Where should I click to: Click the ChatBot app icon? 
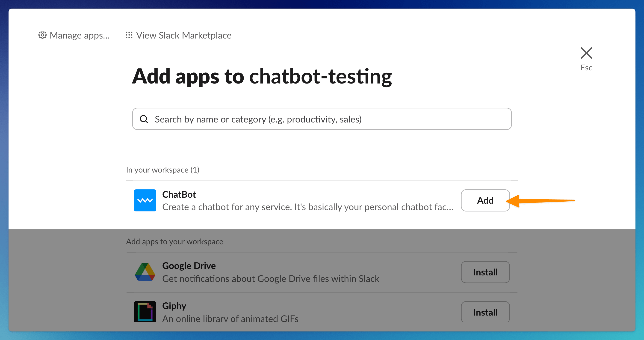tap(145, 200)
